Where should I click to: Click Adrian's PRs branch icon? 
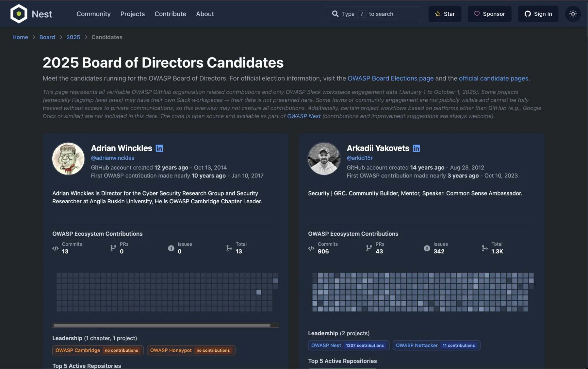click(113, 248)
